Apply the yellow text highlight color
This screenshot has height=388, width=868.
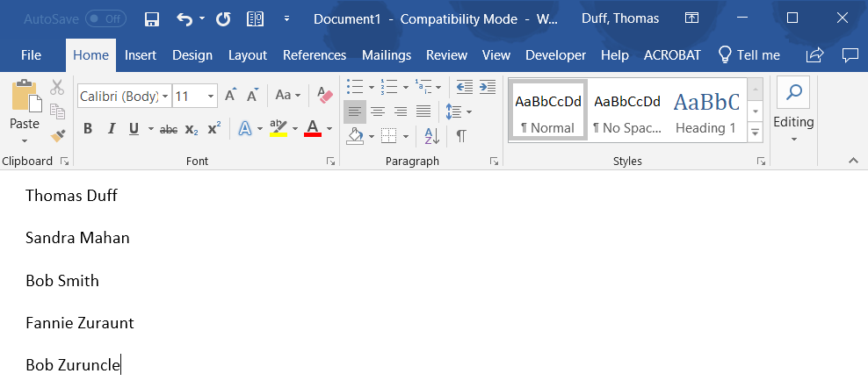click(x=278, y=128)
